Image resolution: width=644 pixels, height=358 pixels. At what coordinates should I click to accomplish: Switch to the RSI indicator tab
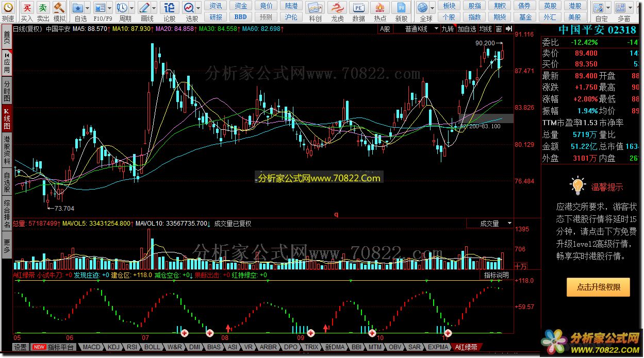(132, 347)
